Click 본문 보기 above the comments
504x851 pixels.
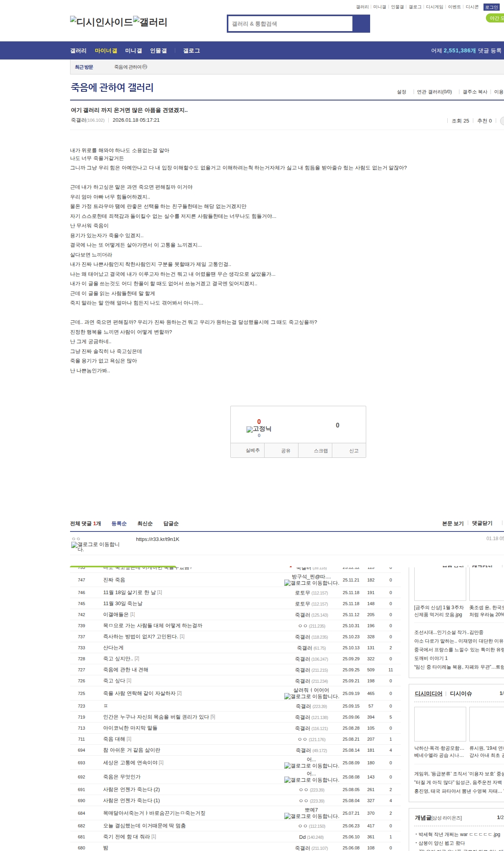(453, 523)
